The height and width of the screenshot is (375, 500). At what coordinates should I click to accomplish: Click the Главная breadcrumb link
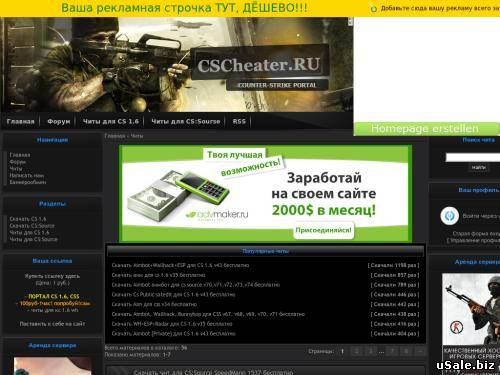tap(115, 136)
